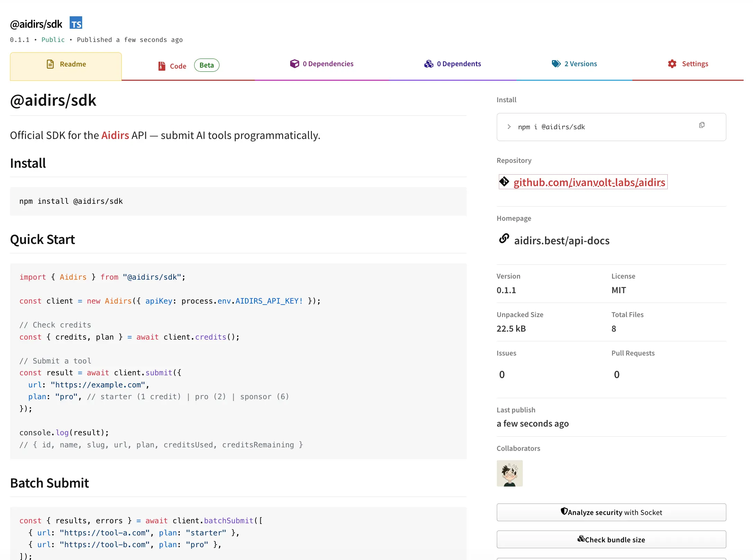The image size is (753, 560).
Task: Open the github.com/ivanvolt-labs/aidirs repository link
Action: 589,182
